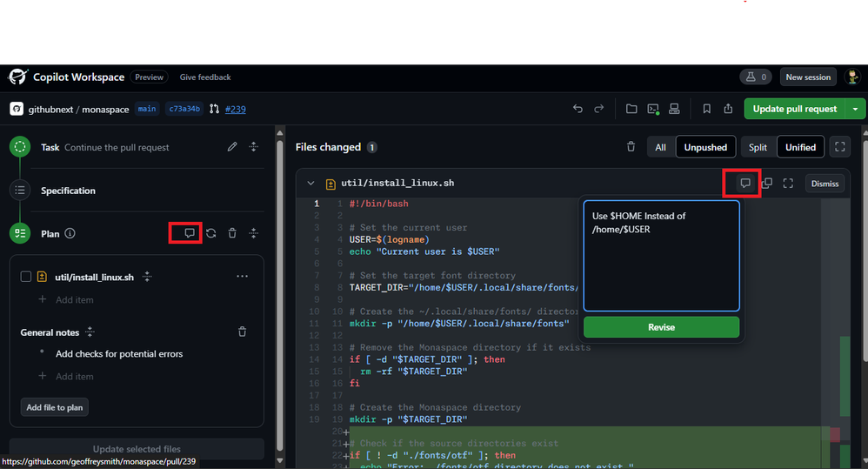Copy file contents icon in diff header
The image size is (868, 469).
pyautogui.click(x=767, y=183)
